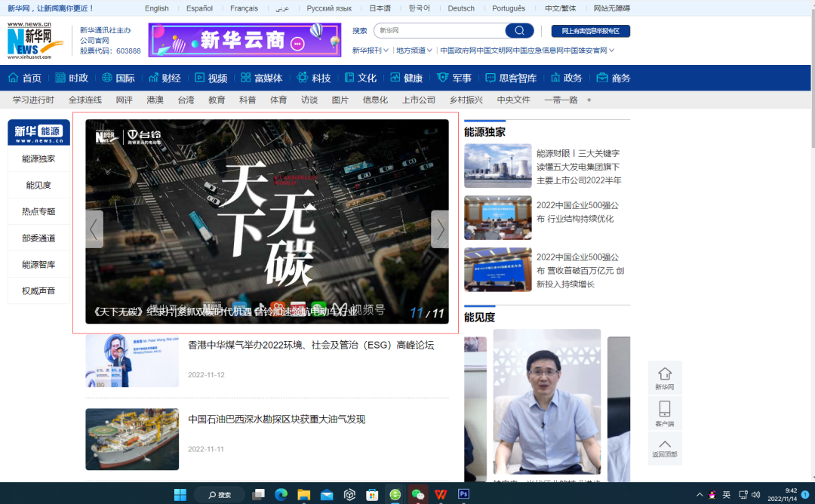Open the 政务 section
Screen dimensions: 815x504
567,78
